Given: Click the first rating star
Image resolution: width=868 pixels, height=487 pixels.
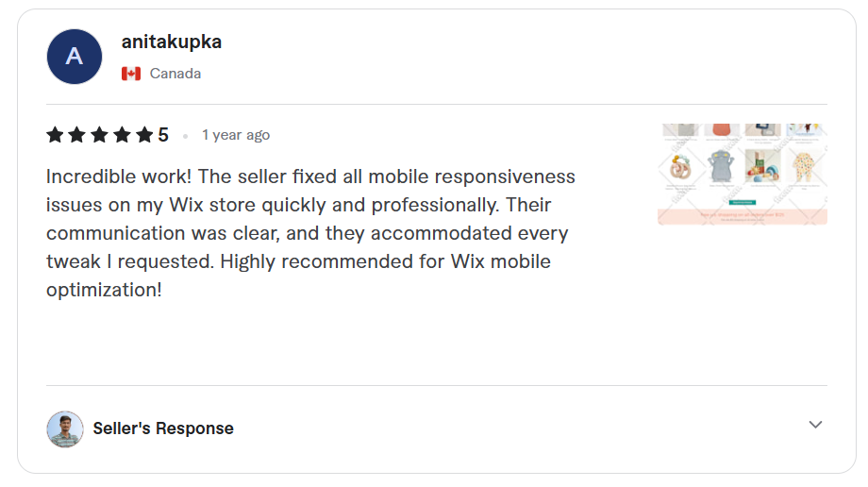Looking at the screenshot, I should [x=55, y=135].
